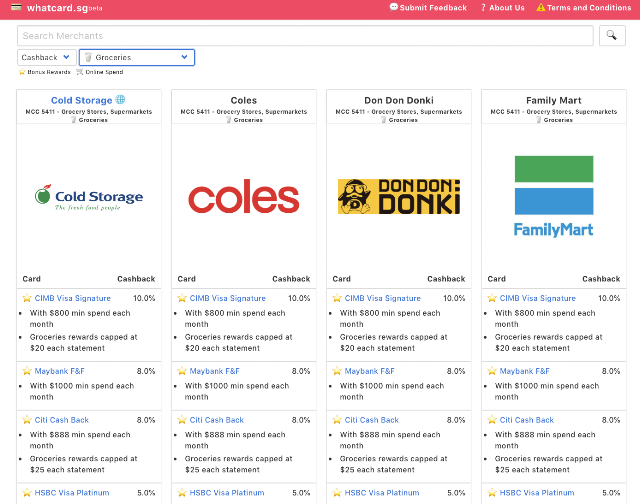
Task: Open Maybank F&F under Coles
Action: (x=214, y=371)
